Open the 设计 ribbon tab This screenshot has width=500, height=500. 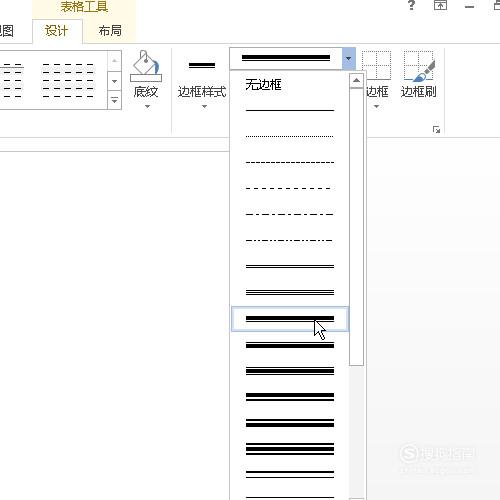(57, 31)
